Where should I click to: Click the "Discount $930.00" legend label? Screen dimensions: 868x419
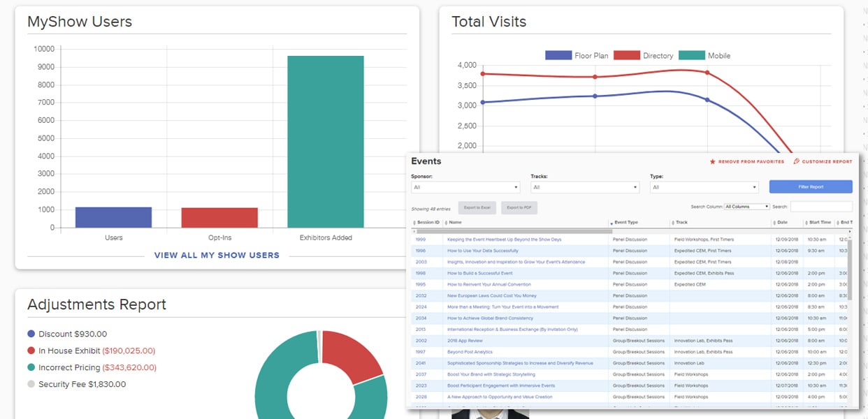(73, 334)
